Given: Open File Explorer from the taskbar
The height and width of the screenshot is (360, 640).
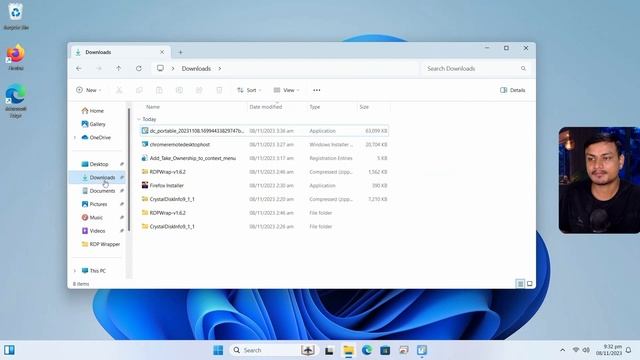Looking at the screenshot, I should pyautogui.click(x=349, y=350).
